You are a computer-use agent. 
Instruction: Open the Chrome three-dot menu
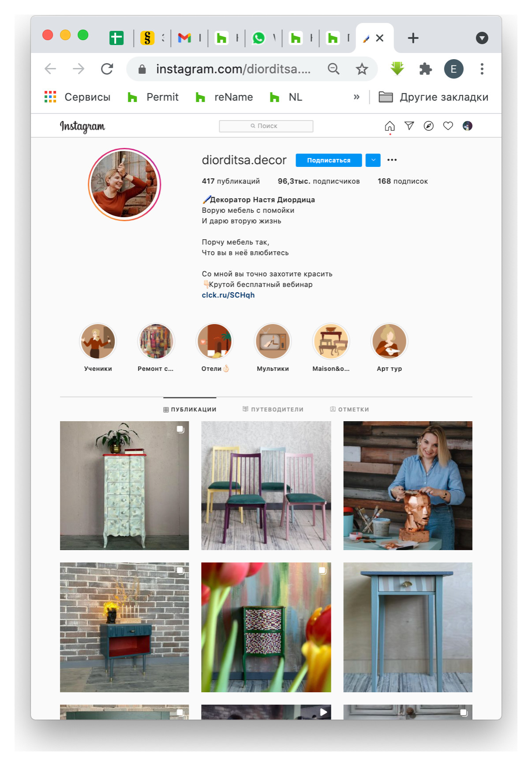(x=482, y=69)
